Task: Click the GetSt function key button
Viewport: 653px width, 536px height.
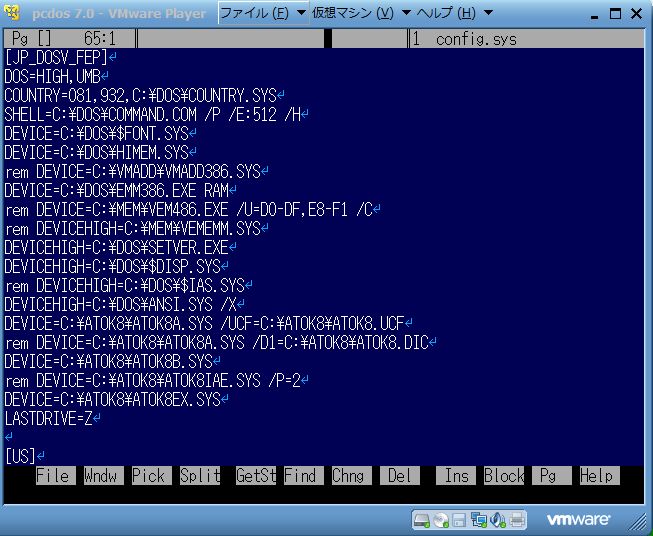Action: click(x=256, y=476)
